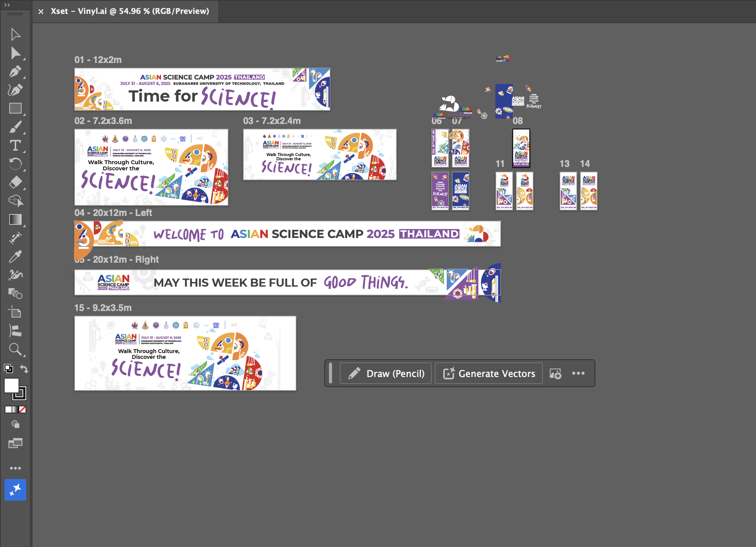Select the Pen tool
This screenshot has width=756, height=547.
[15, 71]
